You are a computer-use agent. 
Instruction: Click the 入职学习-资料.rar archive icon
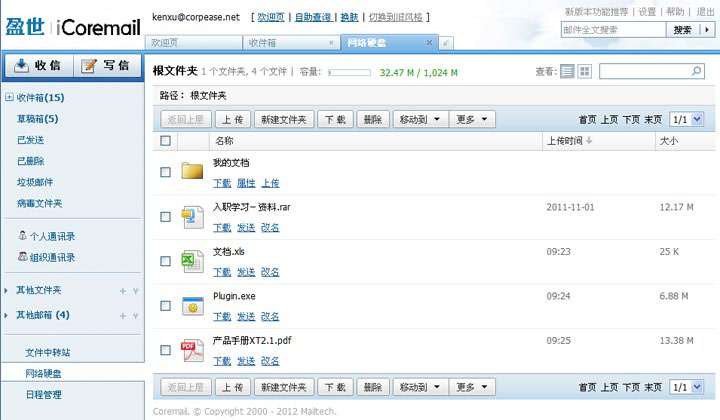coord(192,216)
